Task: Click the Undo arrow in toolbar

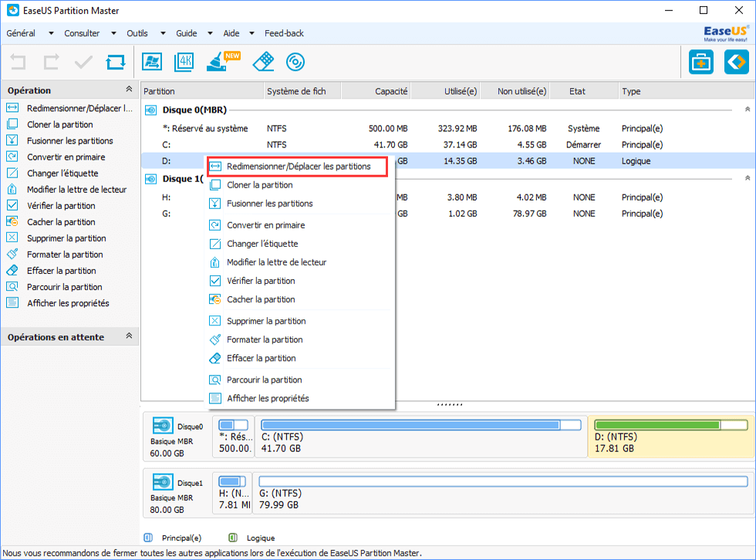Action: (x=18, y=62)
